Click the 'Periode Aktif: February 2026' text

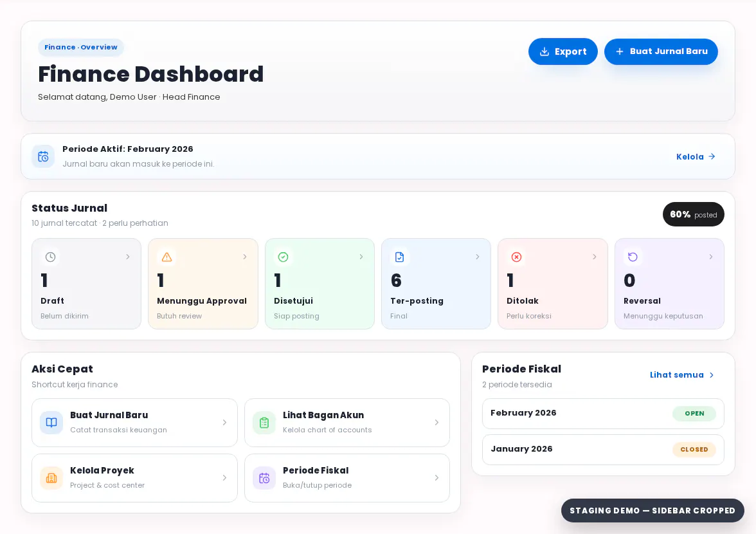[128, 149]
